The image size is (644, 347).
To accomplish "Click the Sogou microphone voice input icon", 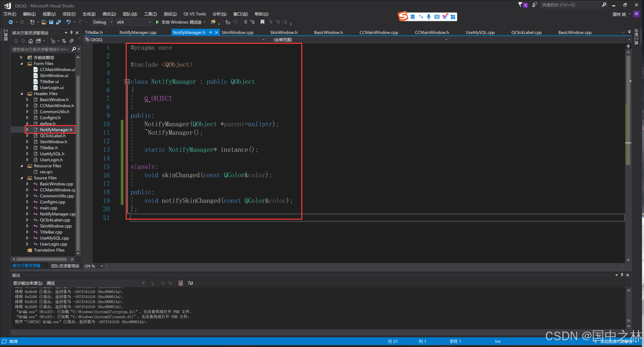I will (429, 17).
